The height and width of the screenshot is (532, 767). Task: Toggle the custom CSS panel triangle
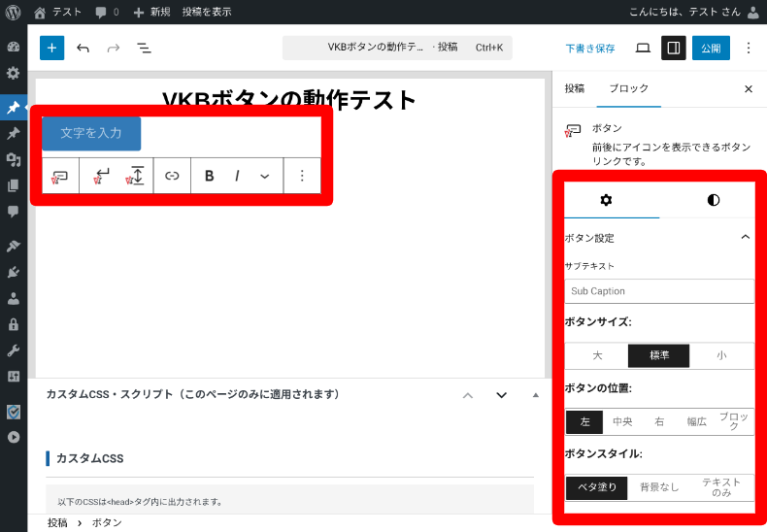(x=536, y=395)
